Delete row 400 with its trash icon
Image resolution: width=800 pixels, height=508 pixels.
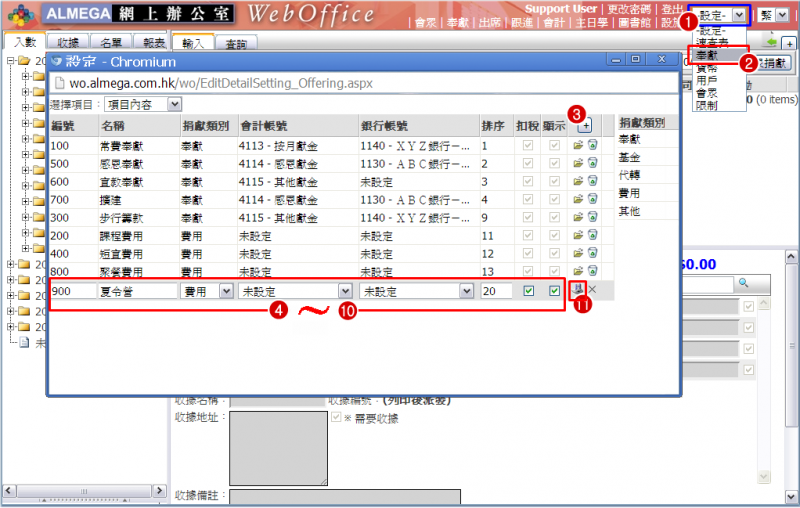592,253
